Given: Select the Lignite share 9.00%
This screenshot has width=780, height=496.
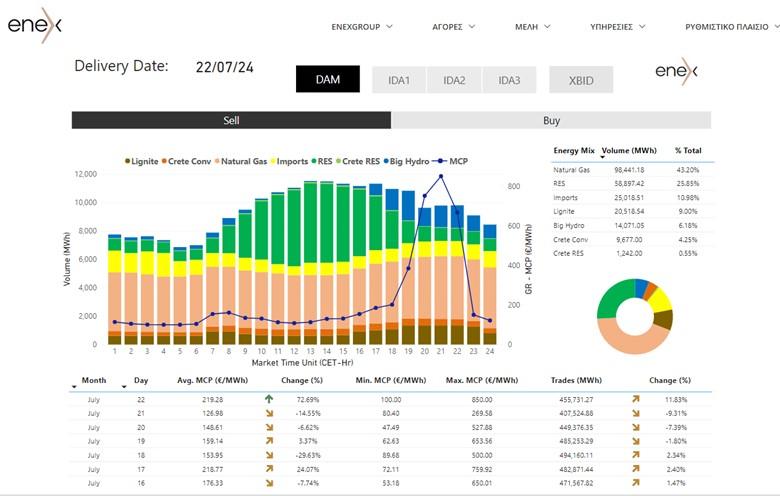Looking at the screenshot, I should pos(688,211).
